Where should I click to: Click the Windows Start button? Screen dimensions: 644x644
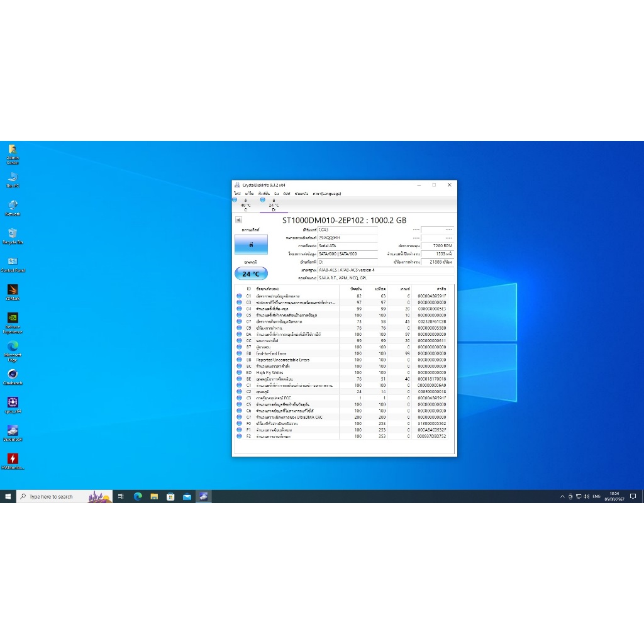(x=8, y=497)
